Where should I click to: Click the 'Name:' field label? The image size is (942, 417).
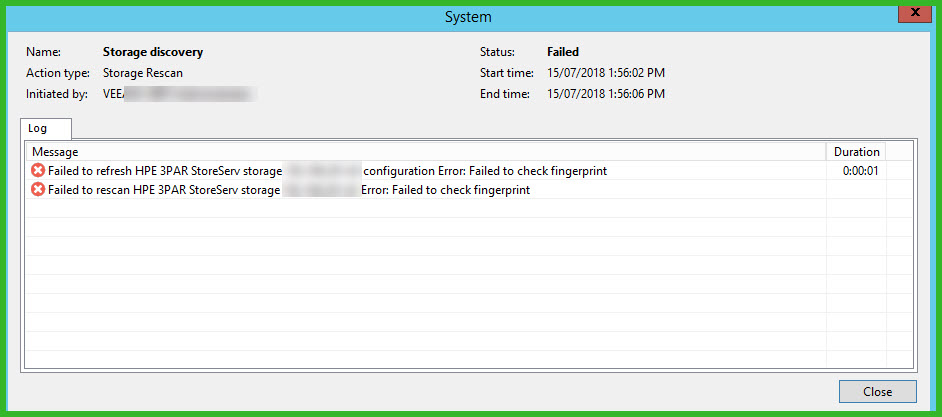click(x=43, y=52)
